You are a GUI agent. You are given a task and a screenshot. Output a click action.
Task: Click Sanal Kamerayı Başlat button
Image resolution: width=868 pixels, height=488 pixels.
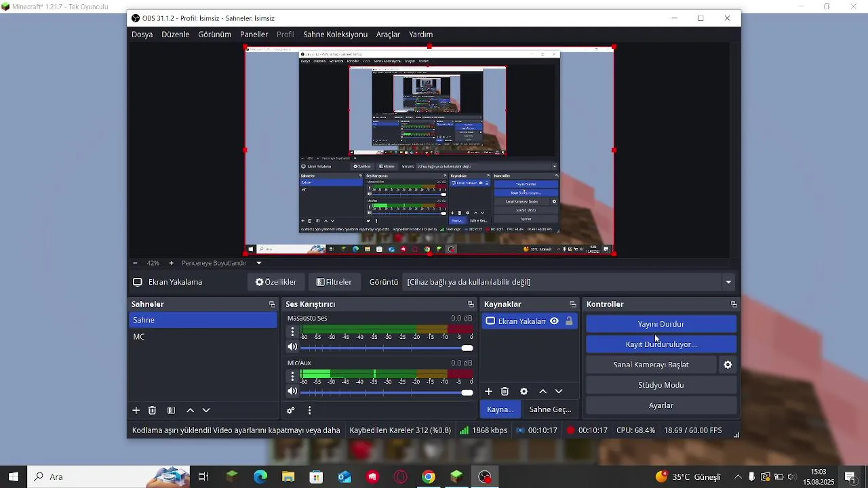pyautogui.click(x=651, y=365)
